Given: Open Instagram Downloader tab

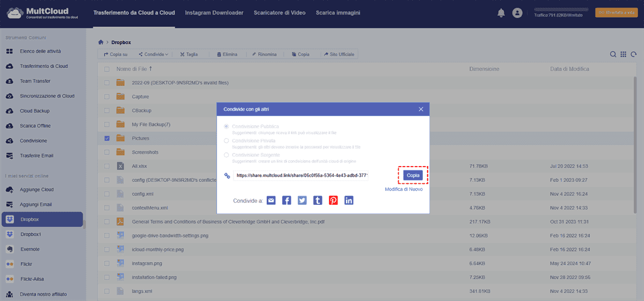Looking at the screenshot, I should [x=214, y=12].
